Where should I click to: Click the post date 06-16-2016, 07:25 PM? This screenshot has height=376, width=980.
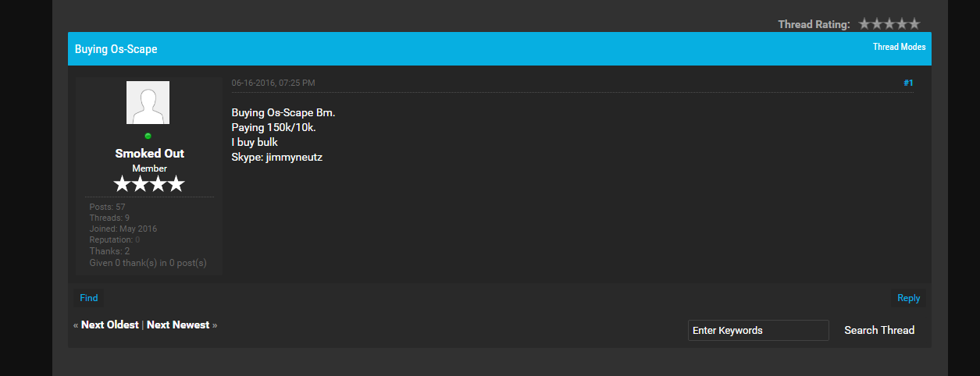tap(273, 83)
